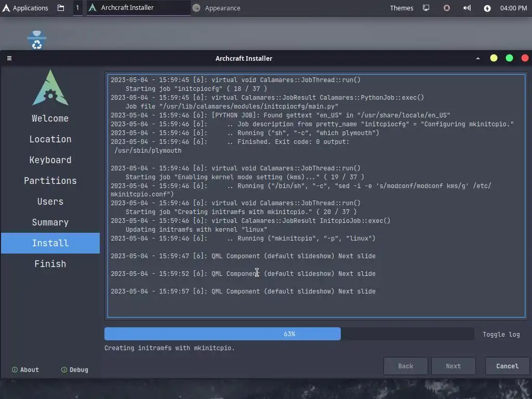Open the About link
Viewport: 532px width, 399px height.
25,370
